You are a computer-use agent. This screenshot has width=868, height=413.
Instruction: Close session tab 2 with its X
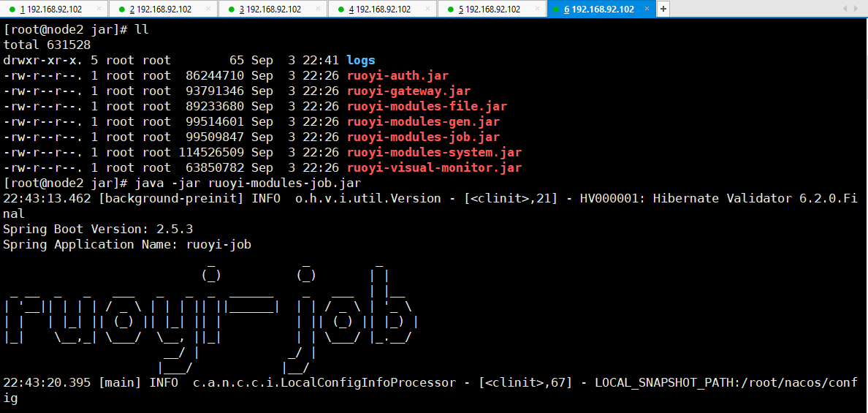pos(209,10)
